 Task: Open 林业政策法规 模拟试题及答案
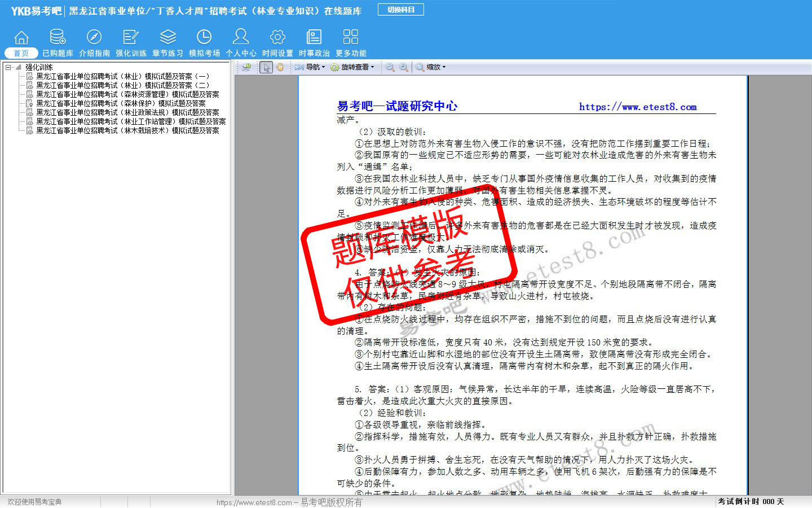pyautogui.click(x=127, y=112)
